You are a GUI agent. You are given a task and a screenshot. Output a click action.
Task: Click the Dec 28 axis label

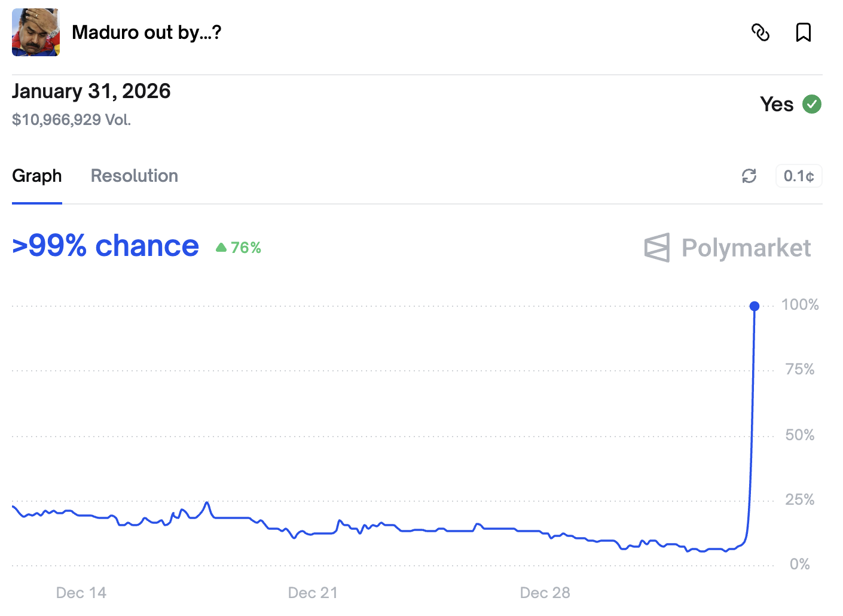pos(545,593)
